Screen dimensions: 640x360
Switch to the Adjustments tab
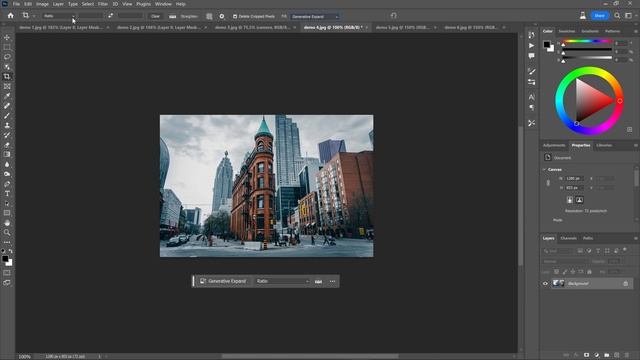click(554, 145)
